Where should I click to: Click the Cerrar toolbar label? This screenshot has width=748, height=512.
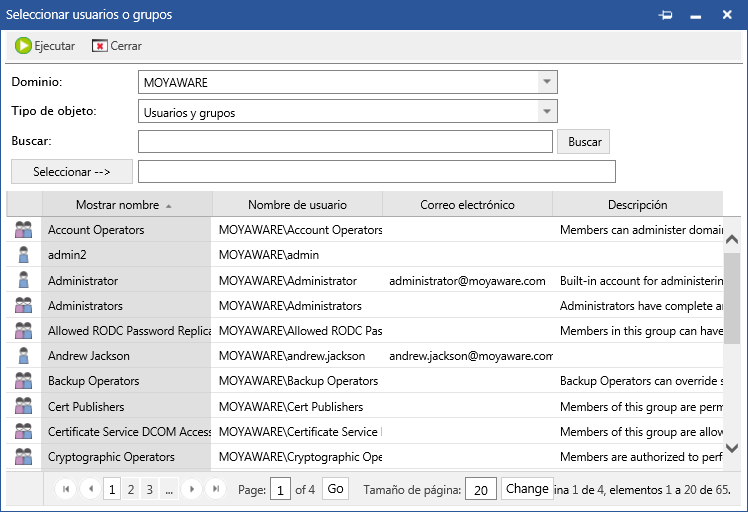126,46
